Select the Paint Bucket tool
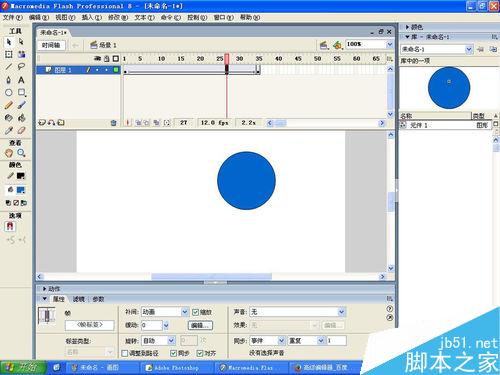The height and width of the screenshot is (375, 500). [21, 118]
